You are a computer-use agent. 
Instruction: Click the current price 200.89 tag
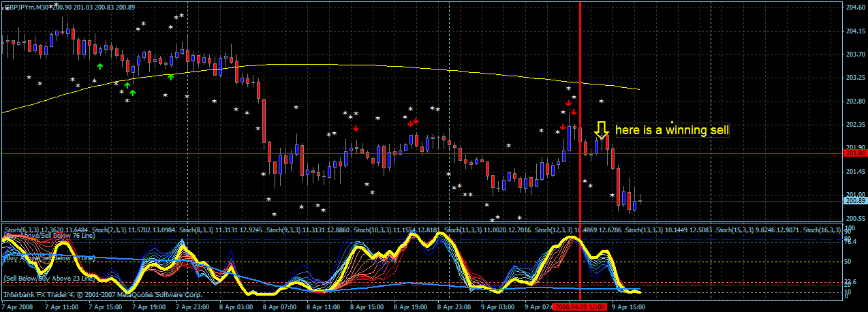[854, 201]
